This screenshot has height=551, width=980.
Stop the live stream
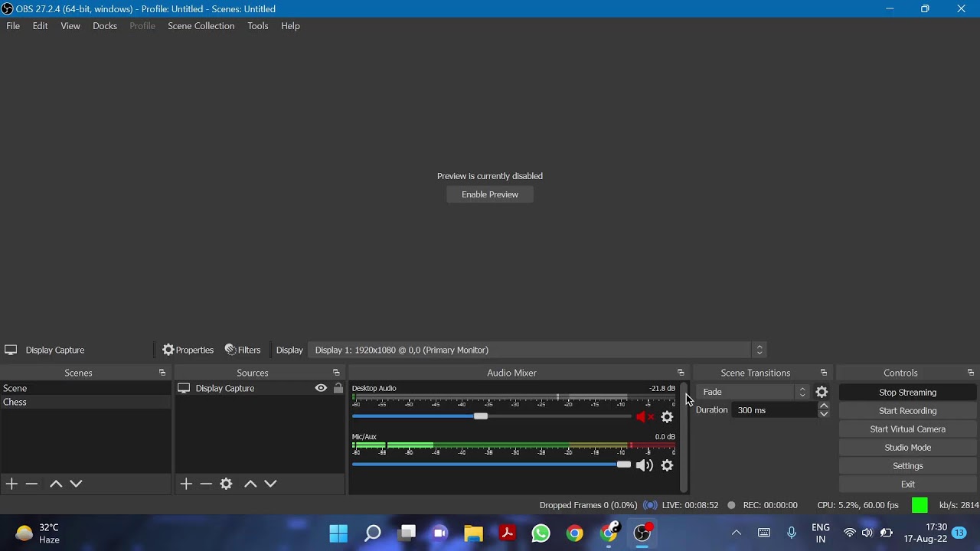point(908,393)
